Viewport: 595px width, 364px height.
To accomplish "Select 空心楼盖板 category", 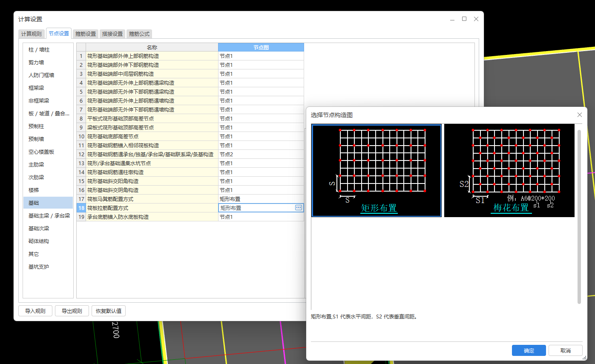I will tap(48, 152).
